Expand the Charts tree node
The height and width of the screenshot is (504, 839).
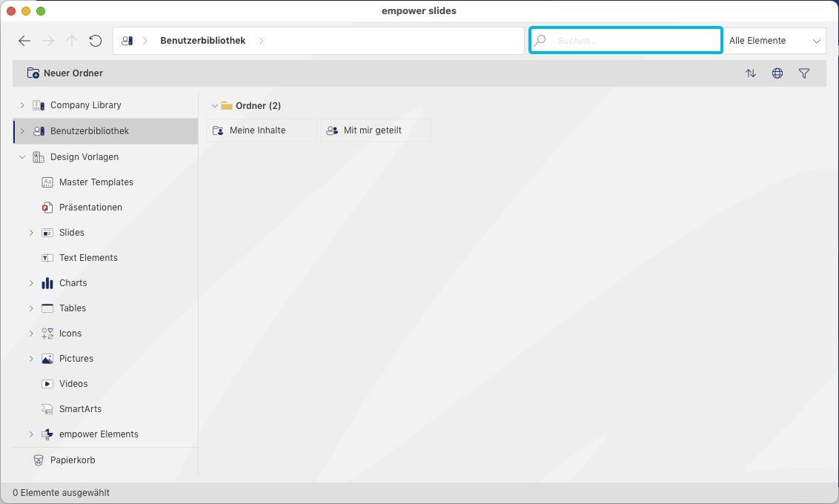[31, 283]
